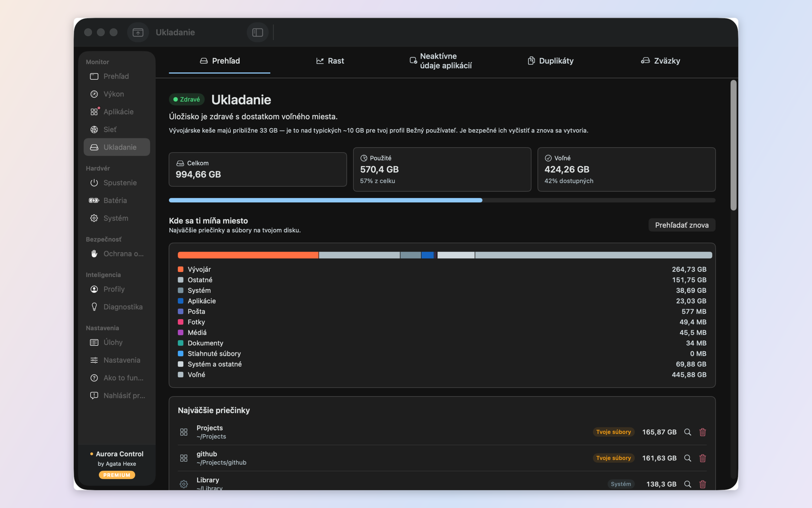Open Spustenie power section
The width and height of the screenshot is (812, 508).
[117, 183]
